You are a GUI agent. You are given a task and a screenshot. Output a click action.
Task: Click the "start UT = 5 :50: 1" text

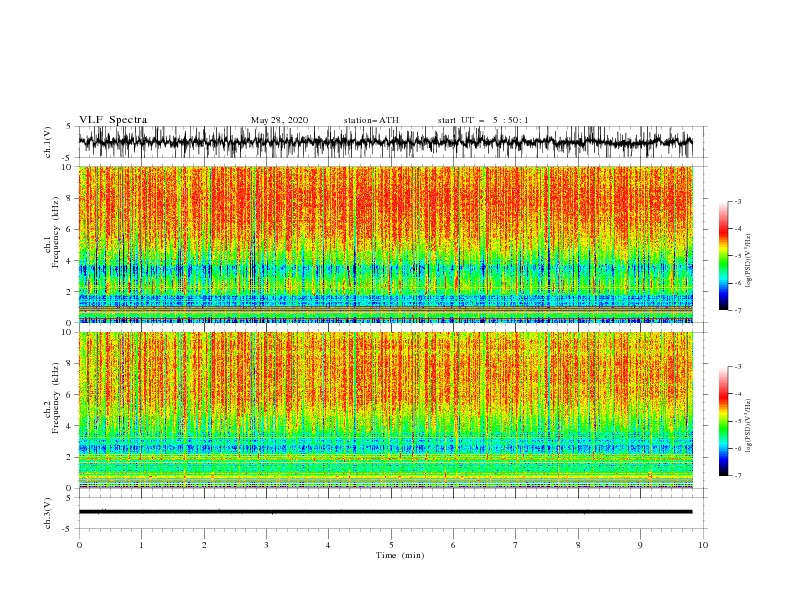483,120
